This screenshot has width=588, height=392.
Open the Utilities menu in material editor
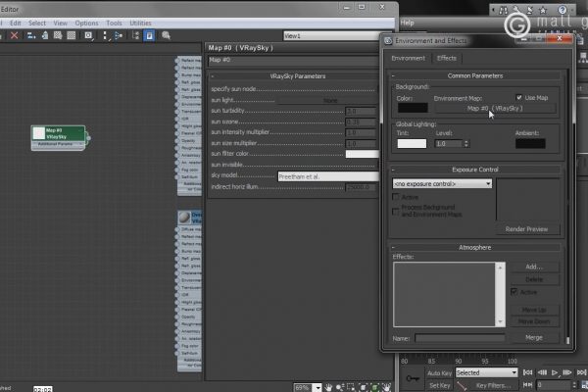point(140,24)
